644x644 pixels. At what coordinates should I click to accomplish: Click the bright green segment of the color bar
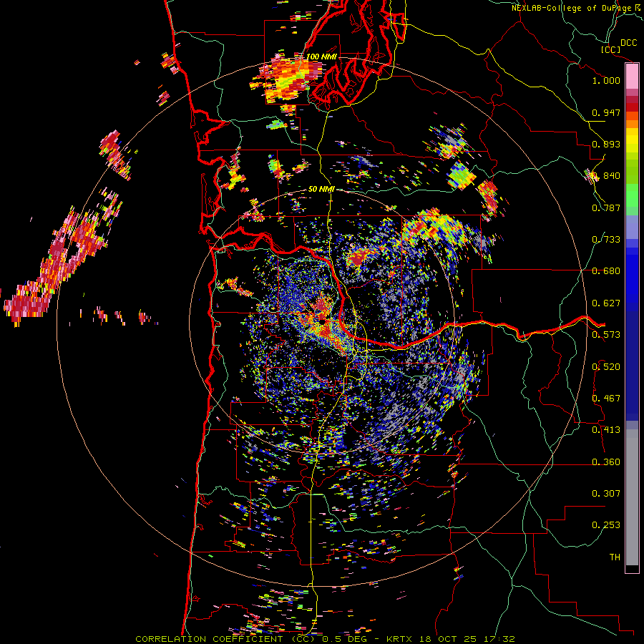[632, 195]
